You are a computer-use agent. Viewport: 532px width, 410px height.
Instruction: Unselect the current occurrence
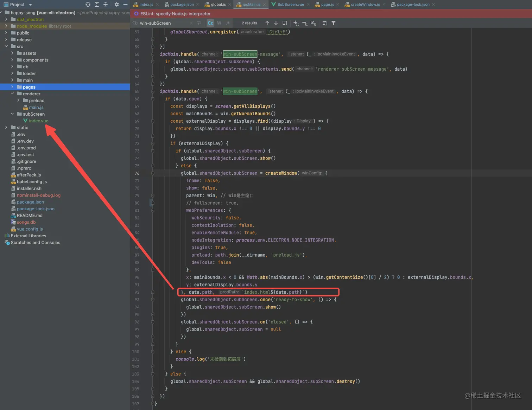click(305, 23)
